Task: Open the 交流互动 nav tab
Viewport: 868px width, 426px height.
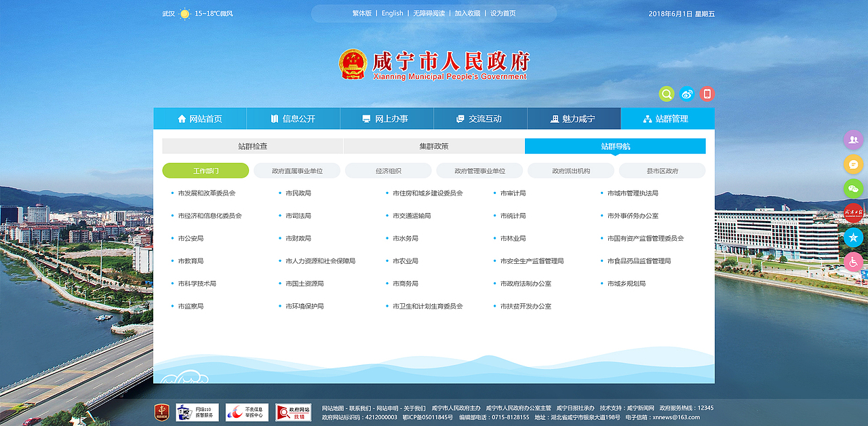Action: pyautogui.click(x=480, y=119)
